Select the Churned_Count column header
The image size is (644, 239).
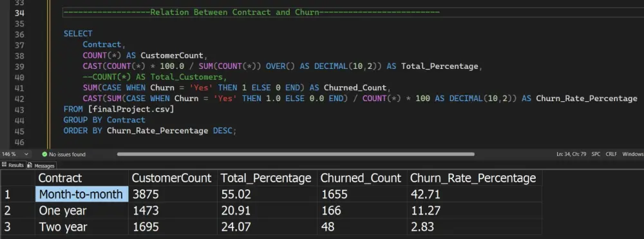pyautogui.click(x=362, y=178)
